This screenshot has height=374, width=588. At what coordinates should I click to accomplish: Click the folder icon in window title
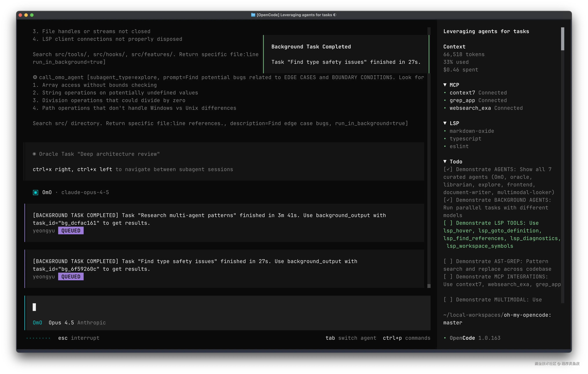point(253,15)
